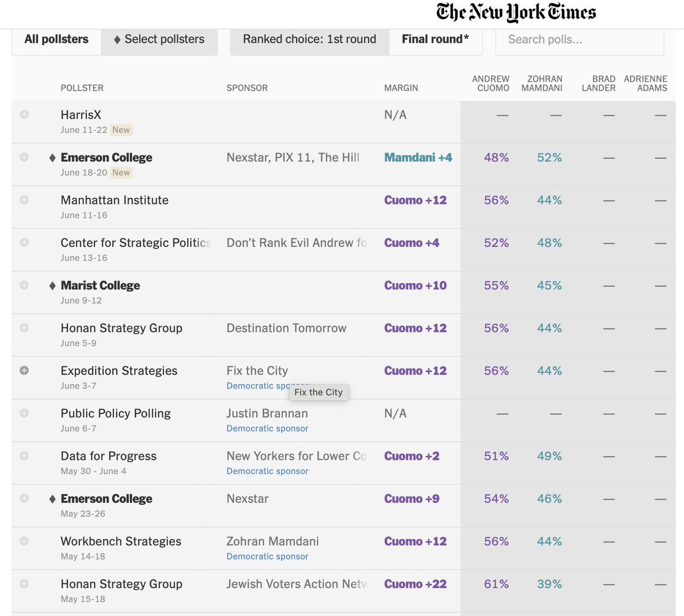Expand the Data for Progress row
Image resolution: width=684 pixels, height=616 pixels.
(x=24, y=456)
